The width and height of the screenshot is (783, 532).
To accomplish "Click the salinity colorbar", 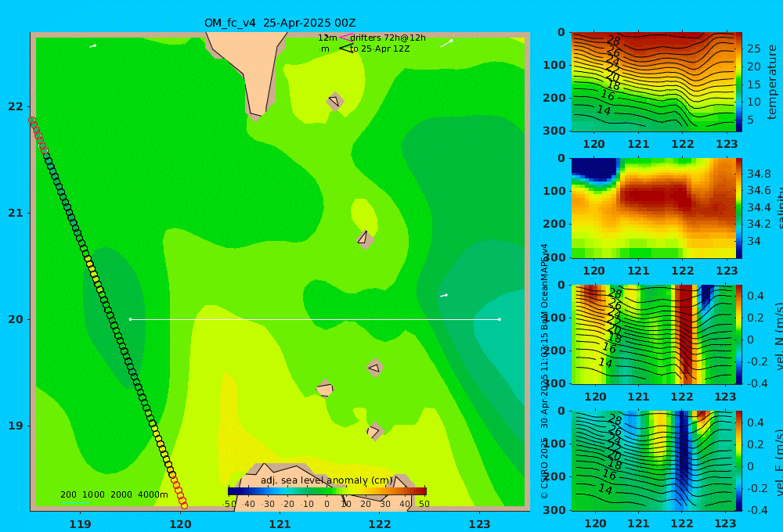I will [x=738, y=208].
